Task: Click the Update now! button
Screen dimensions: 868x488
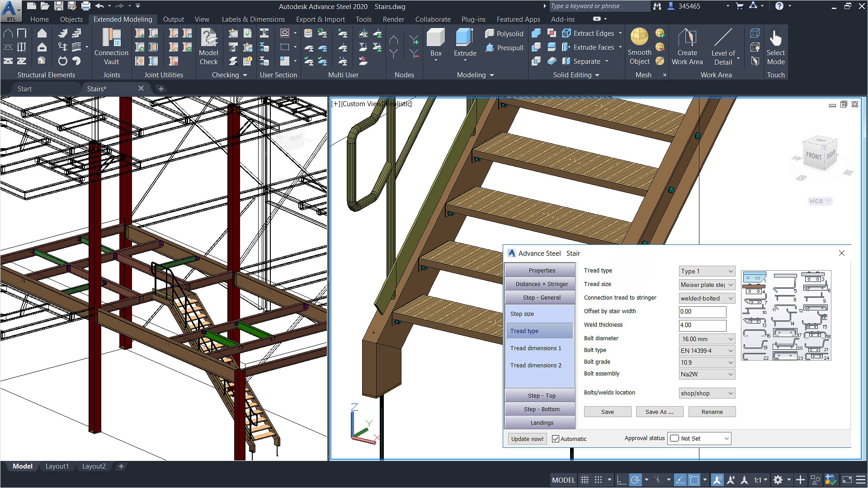Action: point(527,439)
